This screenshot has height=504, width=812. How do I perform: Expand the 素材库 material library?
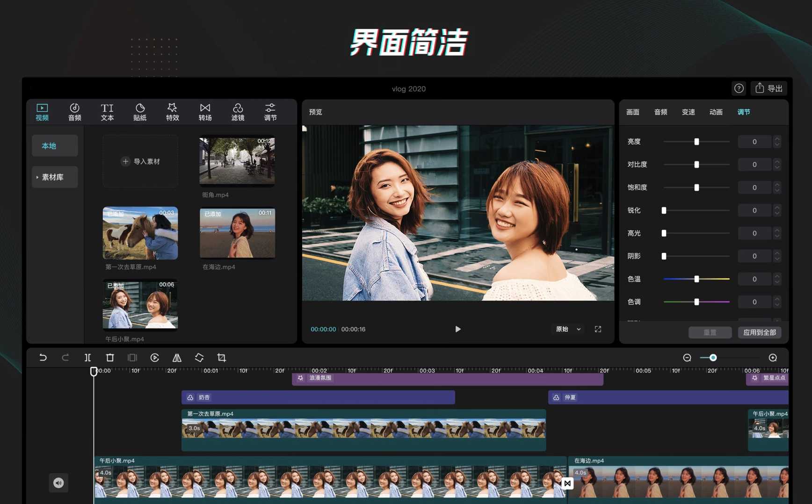pos(55,177)
